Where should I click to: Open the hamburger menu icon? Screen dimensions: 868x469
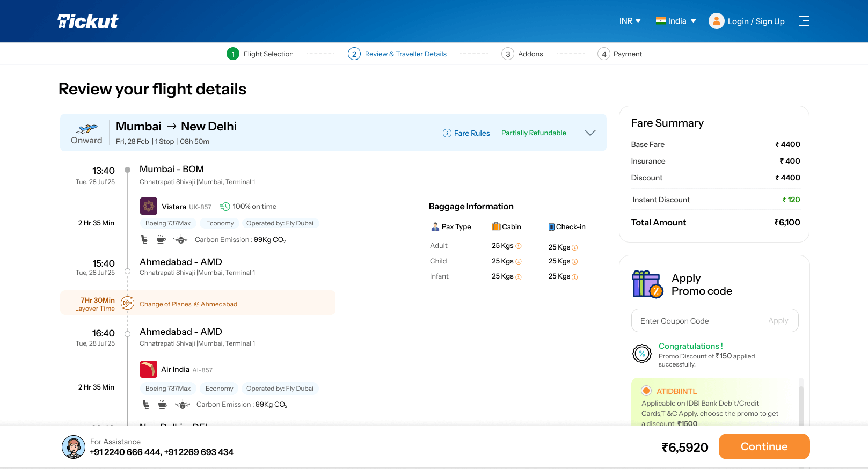point(804,21)
